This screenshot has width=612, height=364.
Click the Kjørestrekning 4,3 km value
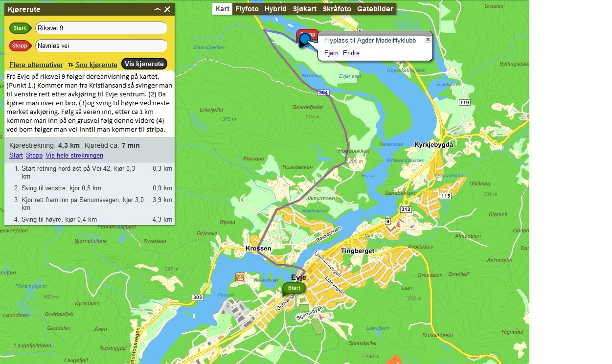point(69,145)
